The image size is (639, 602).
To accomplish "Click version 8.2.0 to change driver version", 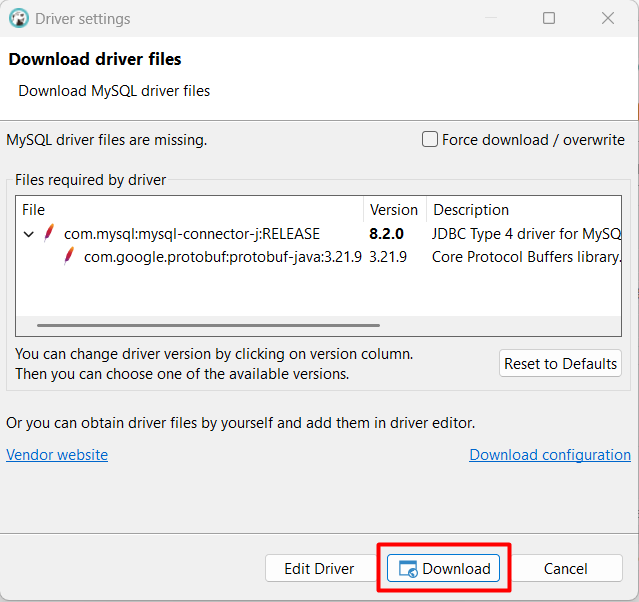I will tap(388, 234).
